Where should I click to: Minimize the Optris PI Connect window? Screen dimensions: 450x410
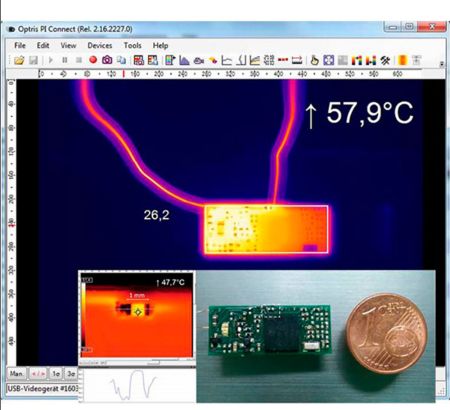tap(393, 27)
